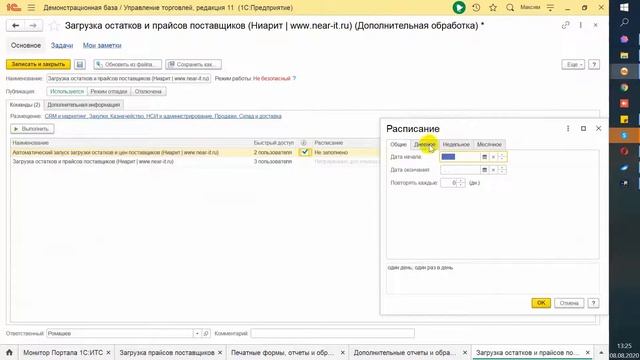Open the Еще dropdown menu

click(573, 64)
